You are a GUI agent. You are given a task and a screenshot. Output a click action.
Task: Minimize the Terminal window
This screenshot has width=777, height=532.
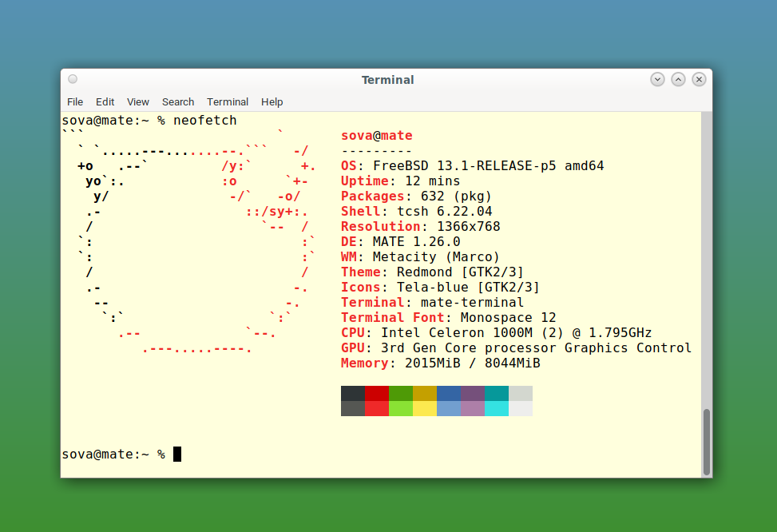657,79
